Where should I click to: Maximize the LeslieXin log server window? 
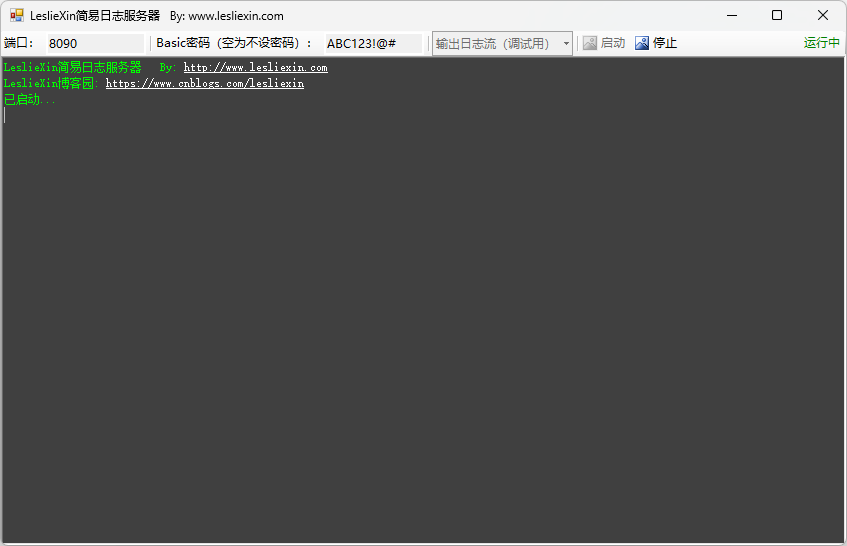click(777, 15)
